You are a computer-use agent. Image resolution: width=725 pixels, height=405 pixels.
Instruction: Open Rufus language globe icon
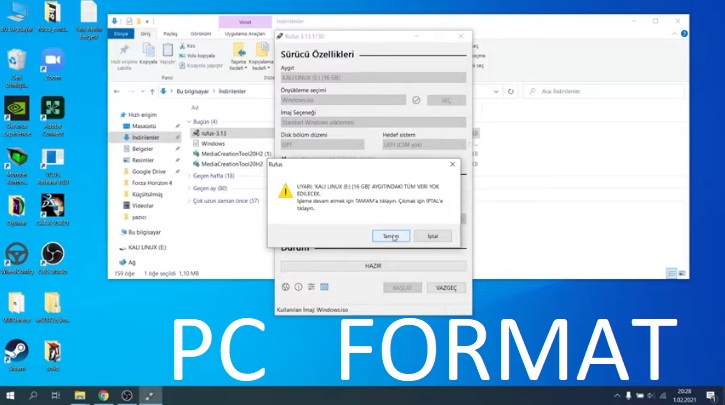coord(286,287)
